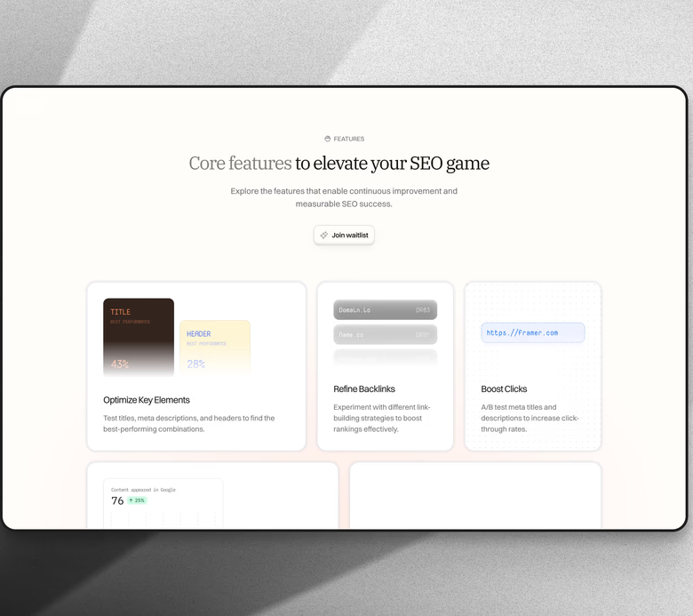
Task: Click the 76 count in Google chart
Action: click(117, 500)
